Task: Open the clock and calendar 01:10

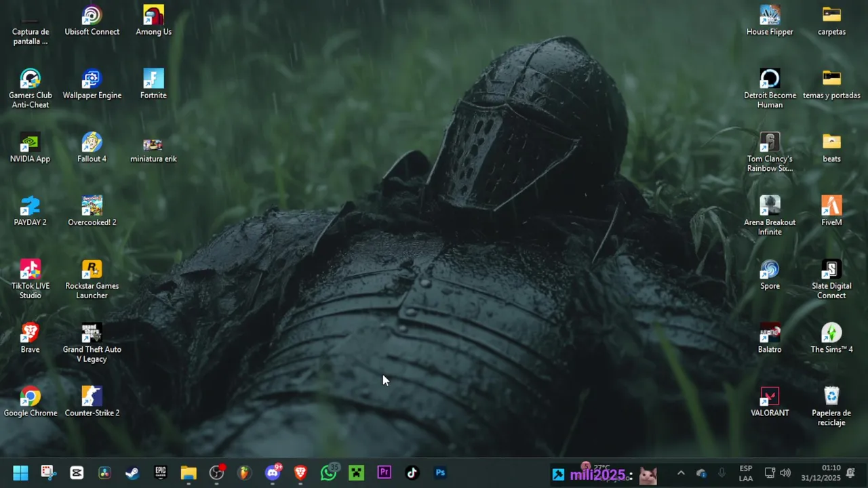Action: pos(821,473)
